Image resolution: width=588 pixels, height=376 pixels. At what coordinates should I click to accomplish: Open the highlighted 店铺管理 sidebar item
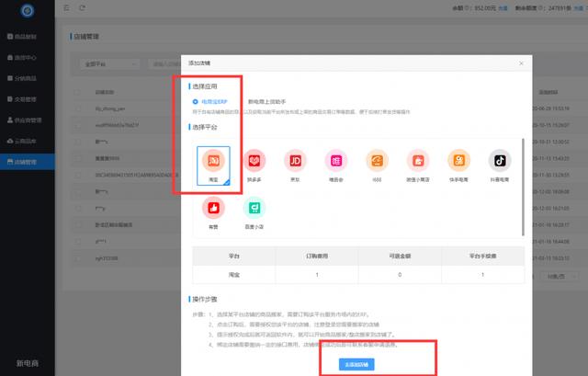click(x=28, y=162)
